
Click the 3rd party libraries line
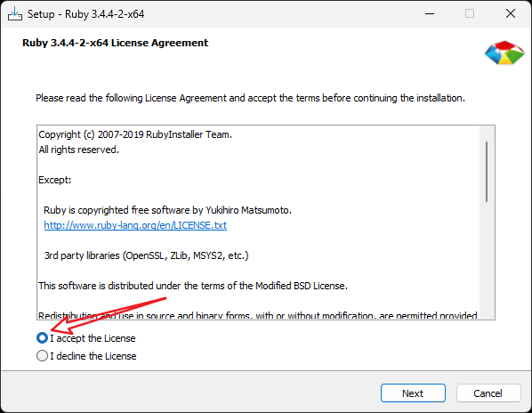146,255
